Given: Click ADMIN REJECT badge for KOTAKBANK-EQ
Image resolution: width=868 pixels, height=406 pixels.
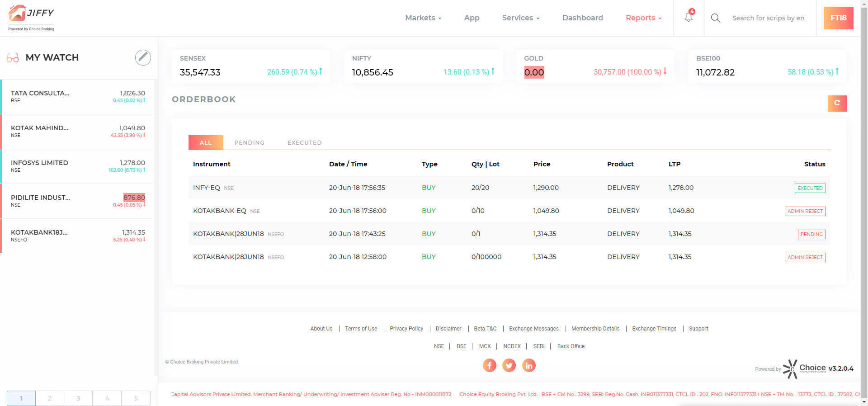Looking at the screenshot, I should 805,211.
